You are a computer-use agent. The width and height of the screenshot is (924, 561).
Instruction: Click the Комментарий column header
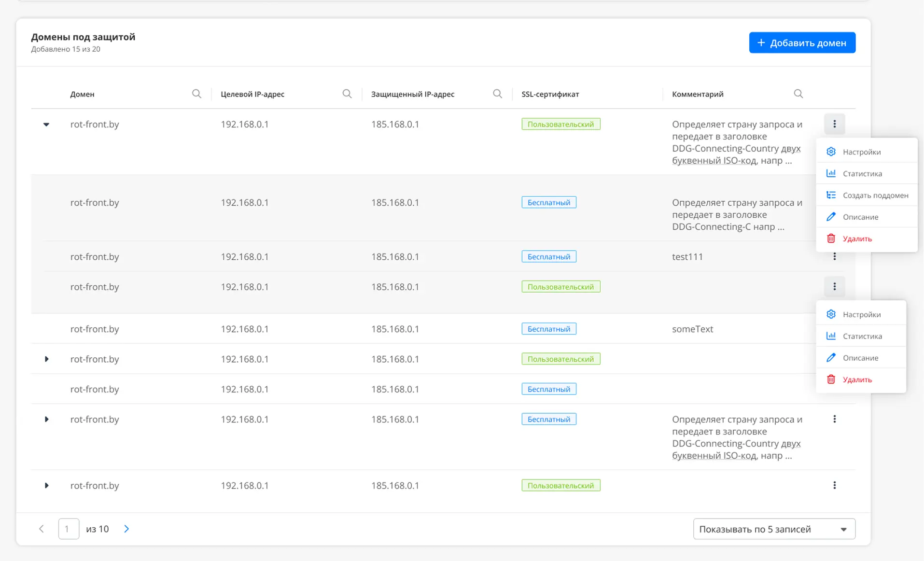click(698, 94)
